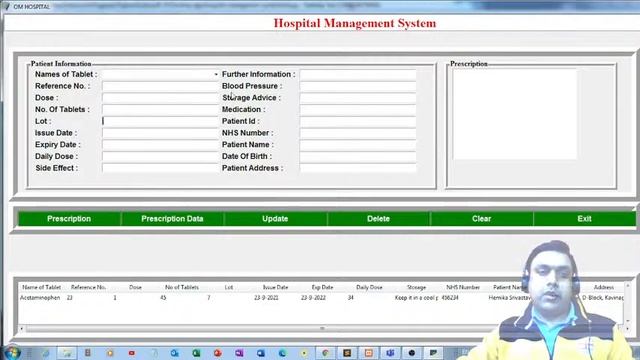Image resolution: width=640 pixels, height=360 pixels.
Task: Select the No. Of Tablets field
Action: click(160, 109)
